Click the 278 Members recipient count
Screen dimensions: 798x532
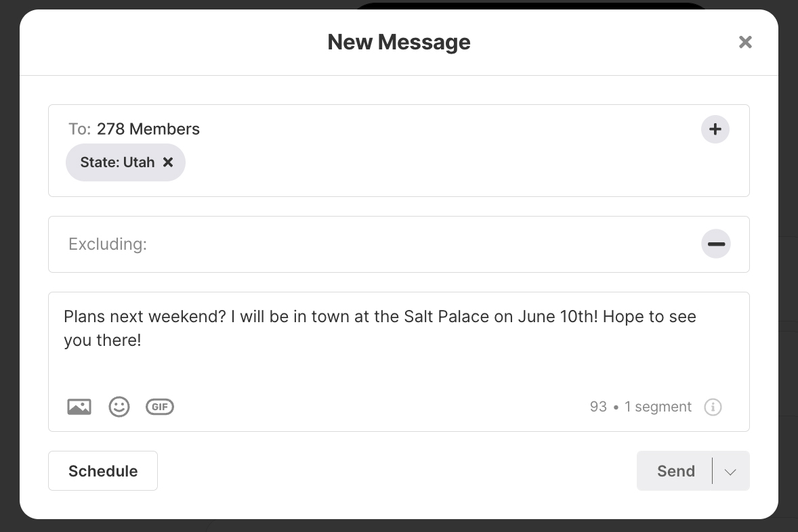148,129
